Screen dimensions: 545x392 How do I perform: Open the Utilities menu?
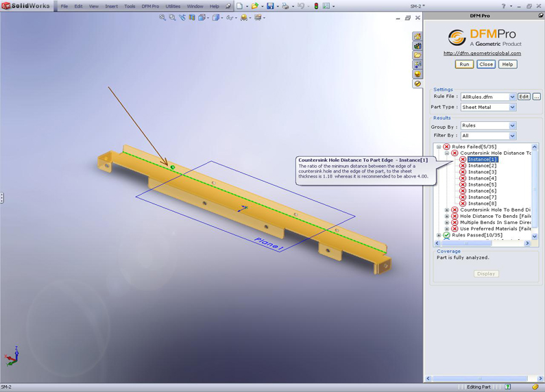[173, 6]
